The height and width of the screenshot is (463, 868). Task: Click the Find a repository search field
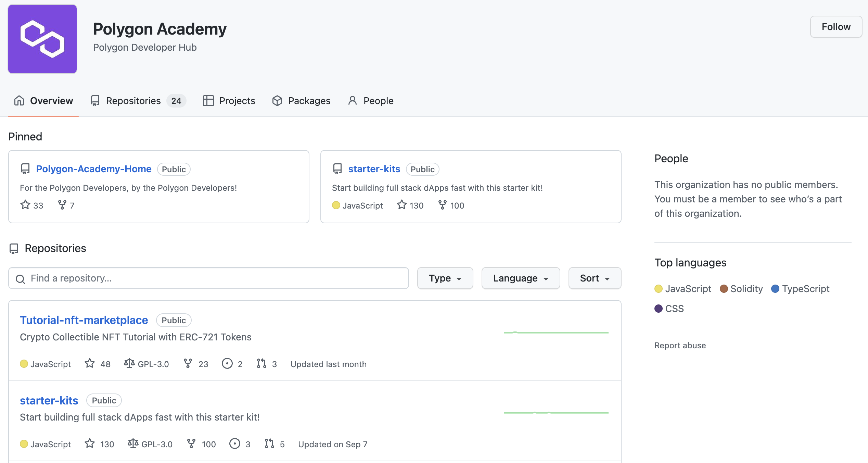coord(209,278)
